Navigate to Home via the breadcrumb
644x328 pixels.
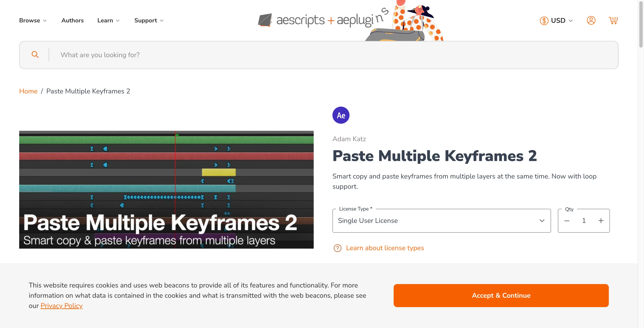28,91
